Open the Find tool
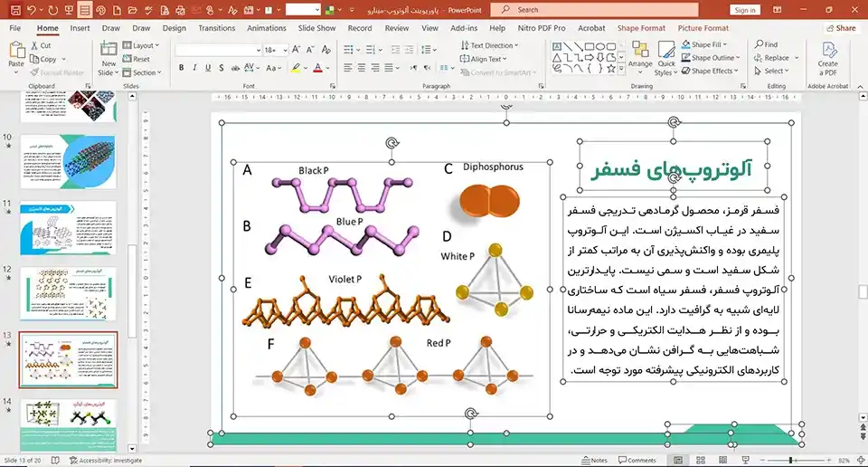This screenshot has width=868, height=467. tap(766, 44)
